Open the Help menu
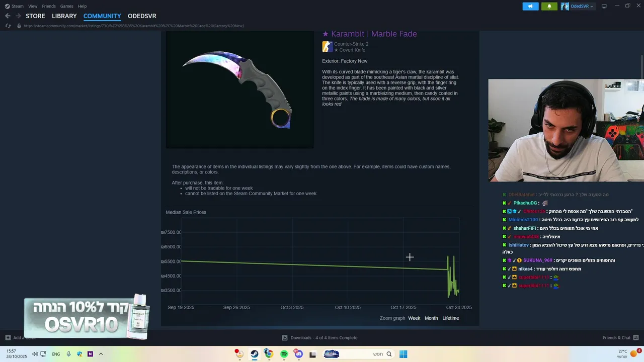 [82, 6]
